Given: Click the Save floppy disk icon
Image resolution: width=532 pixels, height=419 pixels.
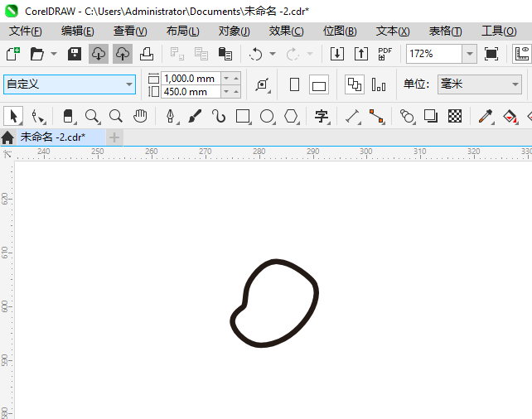Looking at the screenshot, I should 75,54.
